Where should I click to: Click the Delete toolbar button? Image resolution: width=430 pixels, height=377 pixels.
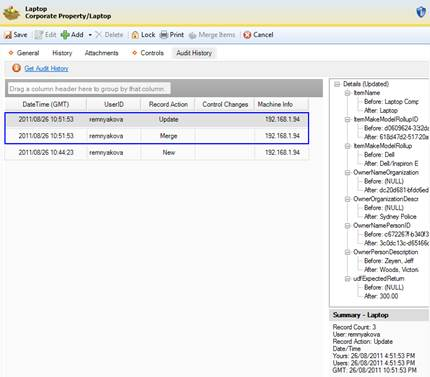click(x=109, y=35)
